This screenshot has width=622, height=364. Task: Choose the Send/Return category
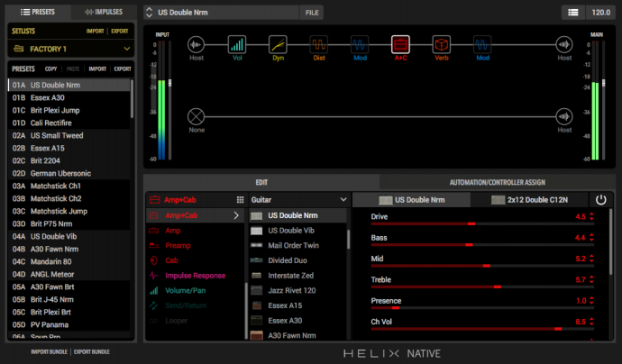click(x=196, y=305)
